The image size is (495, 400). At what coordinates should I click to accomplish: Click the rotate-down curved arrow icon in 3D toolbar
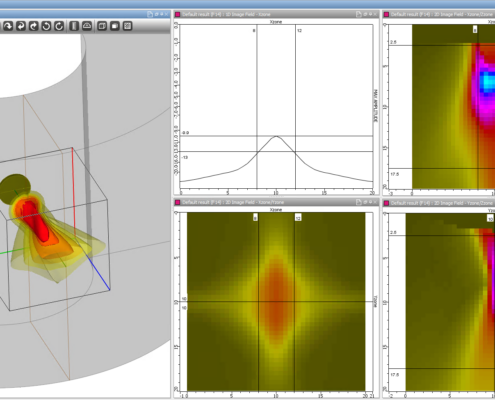click(x=8, y=26)
